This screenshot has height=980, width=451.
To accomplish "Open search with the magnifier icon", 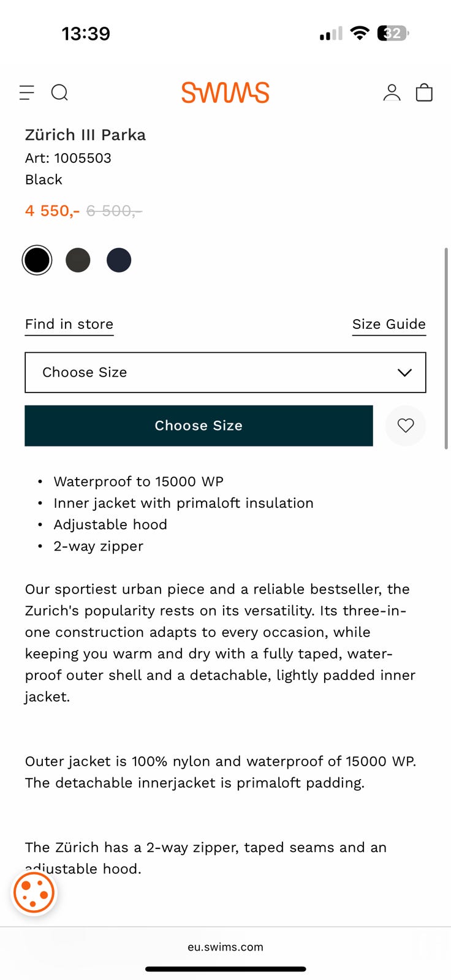I will [x=59, y=92].
